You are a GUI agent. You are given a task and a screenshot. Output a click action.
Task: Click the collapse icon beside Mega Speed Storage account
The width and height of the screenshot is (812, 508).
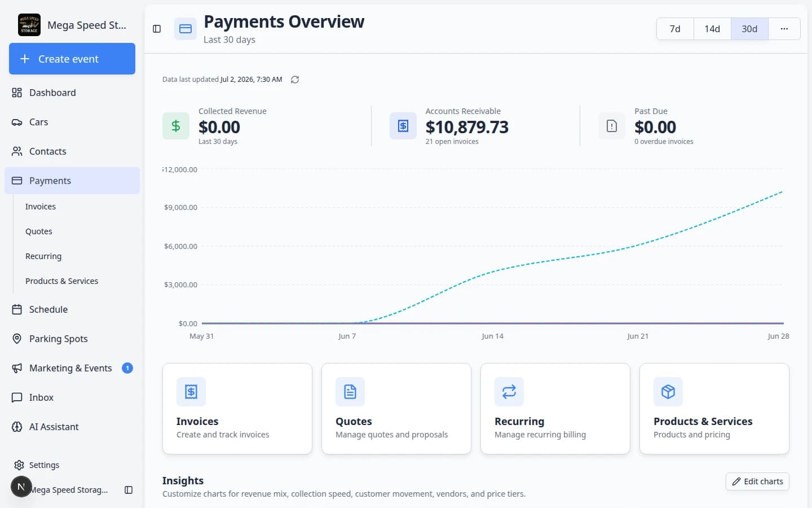[129, 490]
